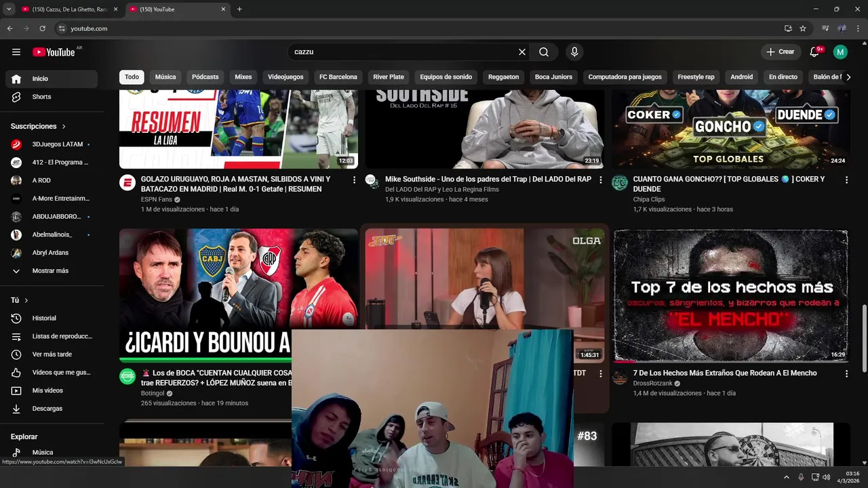Viewport: 868px width, 488px height.
Task: Play the El Mencho video thumbnail
Action: pos(731,296)
